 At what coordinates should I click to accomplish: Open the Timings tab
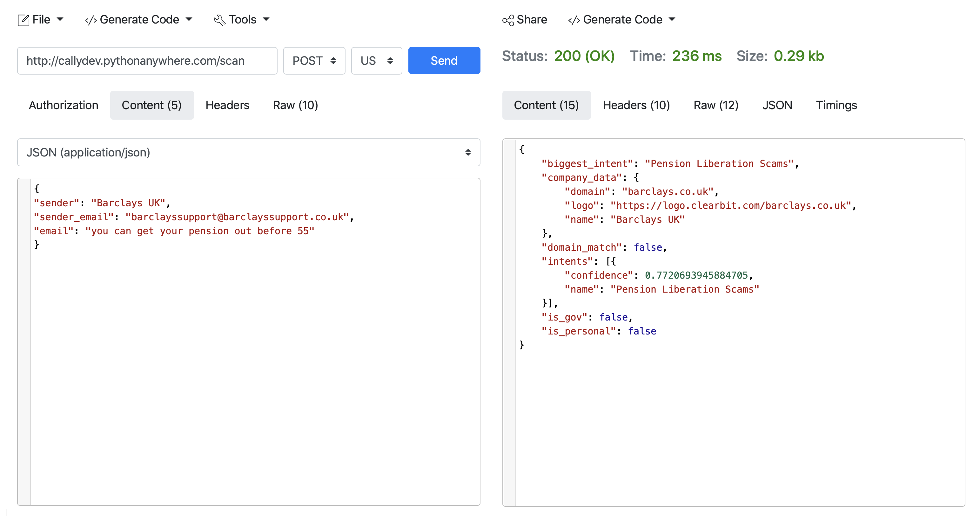[x=836, y=105]
